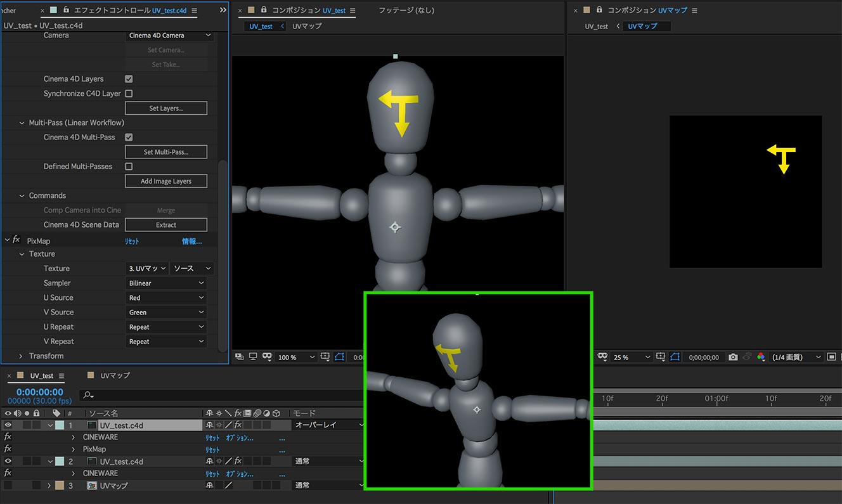
Task: Open the UV_test composition viewer panel menu
Action: [x=353, y=11]
